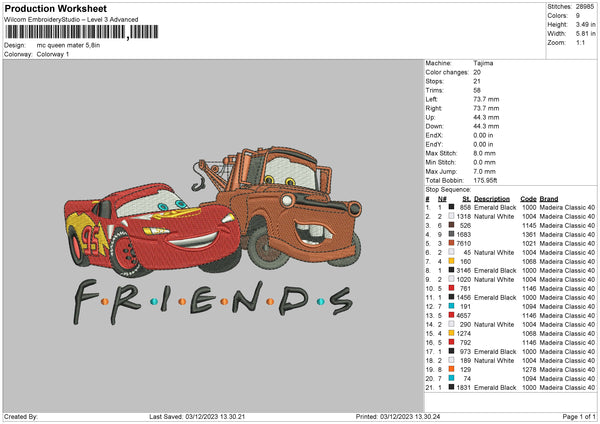Screen dimensions: 600x424
Task: Click the red Lightning McQueen car in the preview
Action: click(x=153, y=230)
